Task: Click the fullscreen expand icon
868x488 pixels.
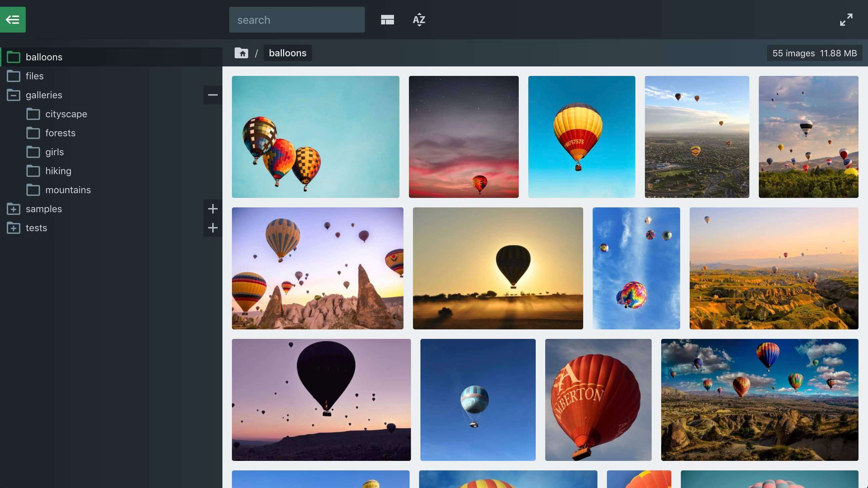Action: tap(845, 20)
